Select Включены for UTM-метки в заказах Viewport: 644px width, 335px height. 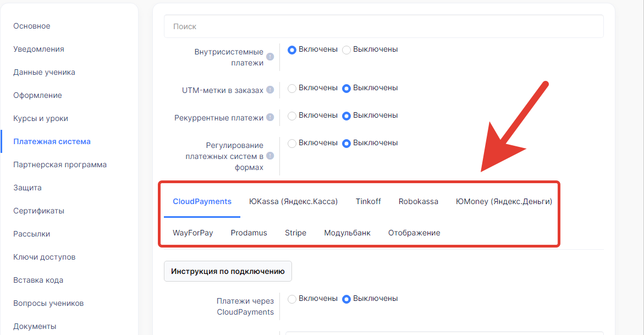coord(292,89)
